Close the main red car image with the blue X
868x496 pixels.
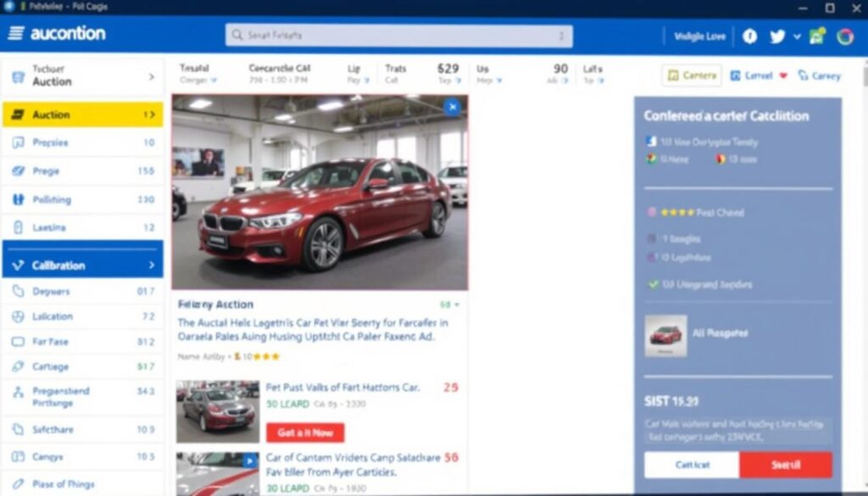[x=452, y=107]
